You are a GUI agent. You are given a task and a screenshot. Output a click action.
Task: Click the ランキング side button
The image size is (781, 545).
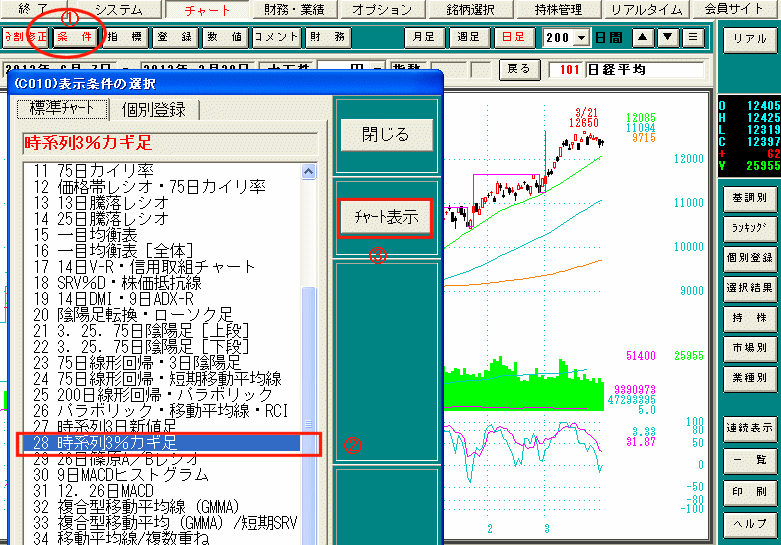click(x=750, y=228)
